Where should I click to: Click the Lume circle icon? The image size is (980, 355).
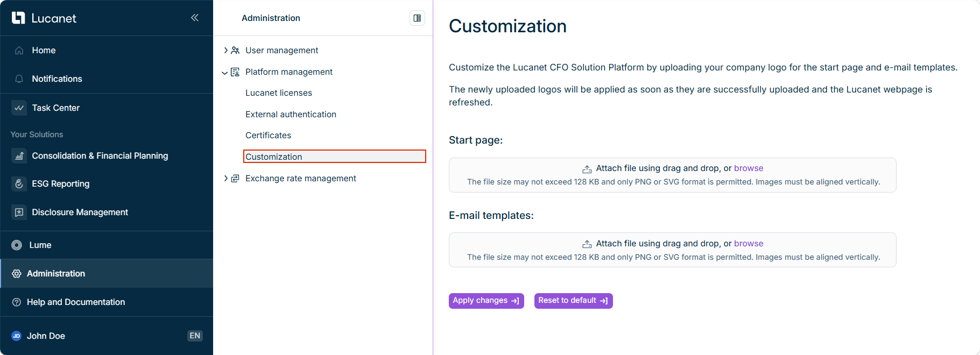coord(17,245)
